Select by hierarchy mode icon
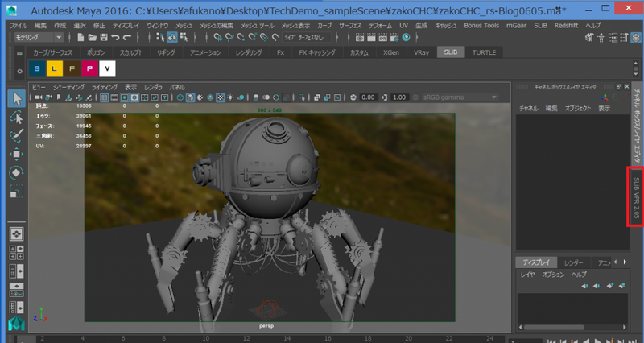This screenshot has height=343, width=644. click(x=160, y=37)
